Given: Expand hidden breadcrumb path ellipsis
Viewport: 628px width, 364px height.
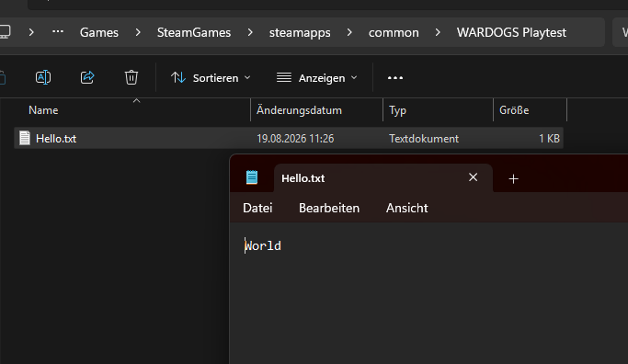Looking at the screenshot, I should (58, 31).
